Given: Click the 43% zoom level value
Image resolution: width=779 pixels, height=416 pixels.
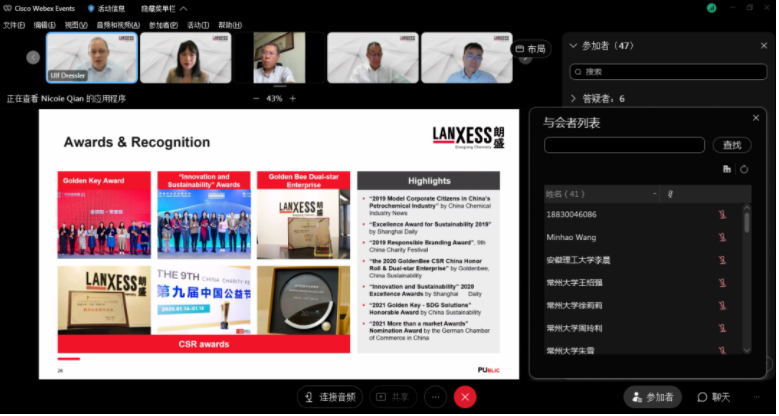Looking at the screenshot, I should 274,98.
